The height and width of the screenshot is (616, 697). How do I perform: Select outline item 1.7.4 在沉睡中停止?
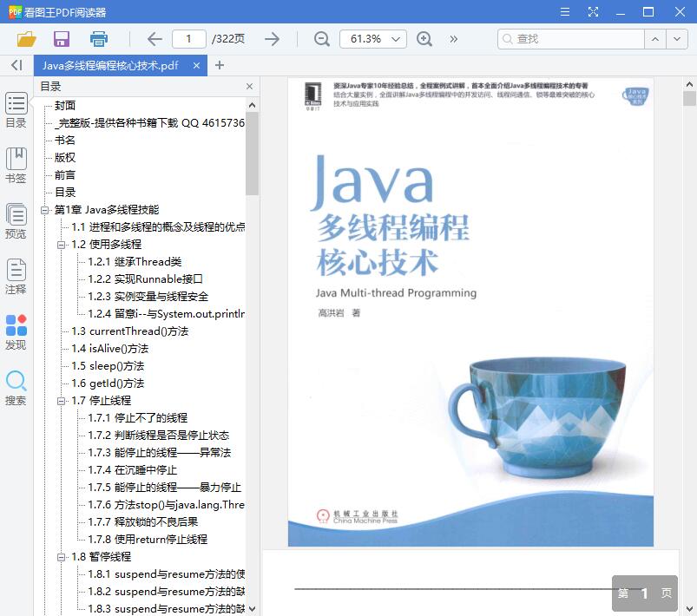133,469
